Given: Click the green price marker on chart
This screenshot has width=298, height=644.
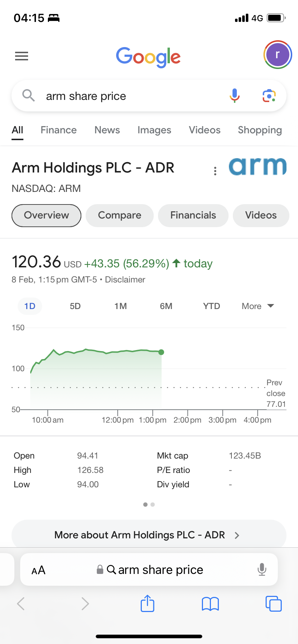Looking at the screenshot, I should point(161,352).
